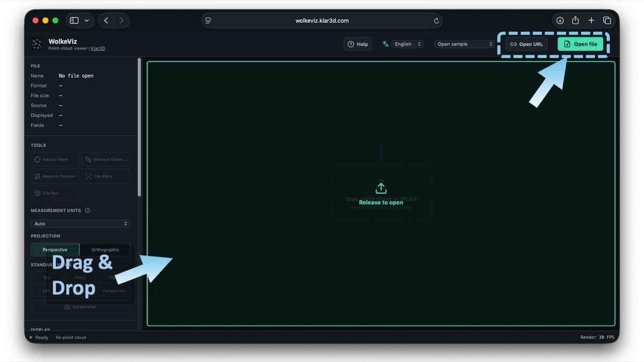The width and height of the screenshot is (644, 362).
Task: Expand the Open sample dropdown
Action: click(x=464, y=44)
